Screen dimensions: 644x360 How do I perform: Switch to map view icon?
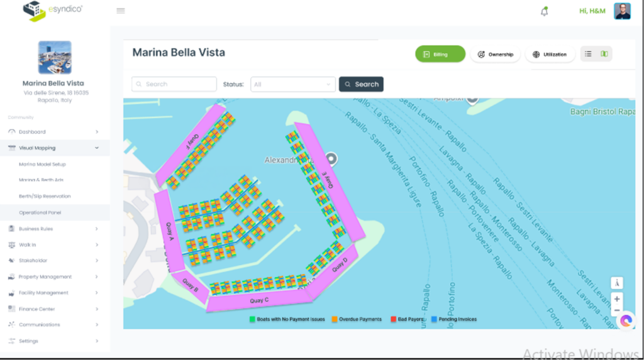click(x=604, y=54)
